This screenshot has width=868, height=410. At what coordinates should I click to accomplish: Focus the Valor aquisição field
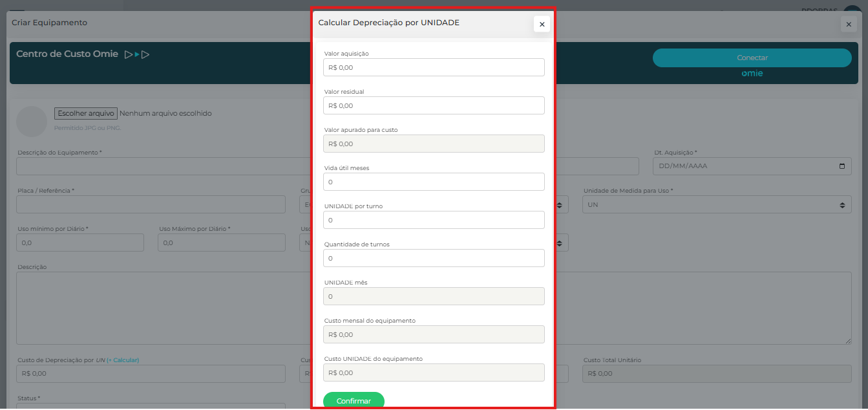click(434, 67)
